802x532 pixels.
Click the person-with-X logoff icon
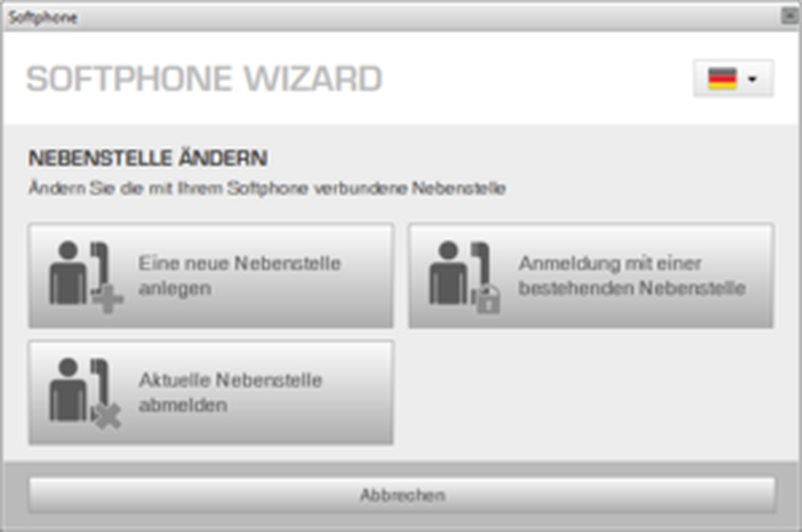(85, 394)
